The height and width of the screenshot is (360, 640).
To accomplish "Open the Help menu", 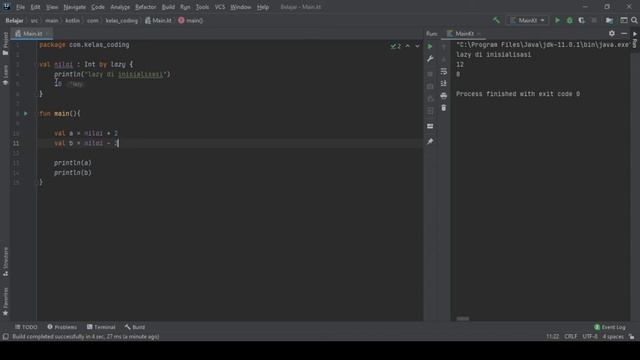I will click(263, 7).
